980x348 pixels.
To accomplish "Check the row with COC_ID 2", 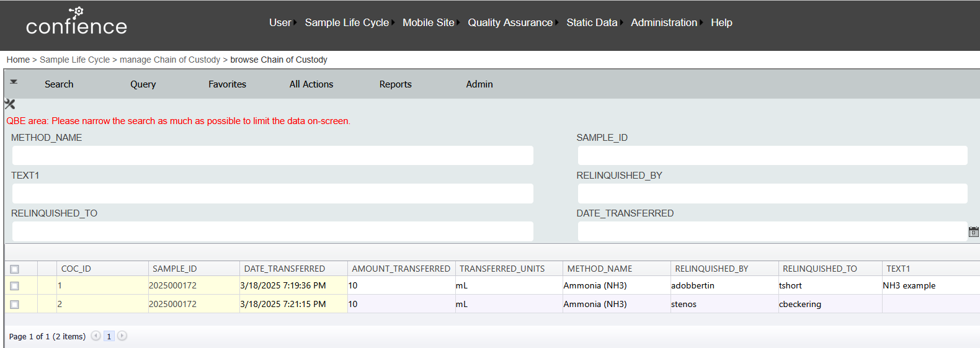I will click(x=14, y=305).
